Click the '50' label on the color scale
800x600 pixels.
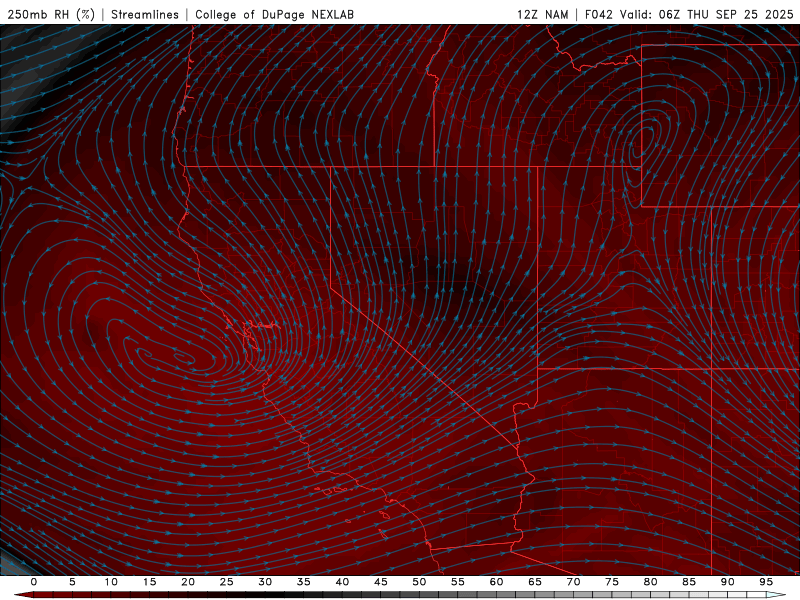419,582
